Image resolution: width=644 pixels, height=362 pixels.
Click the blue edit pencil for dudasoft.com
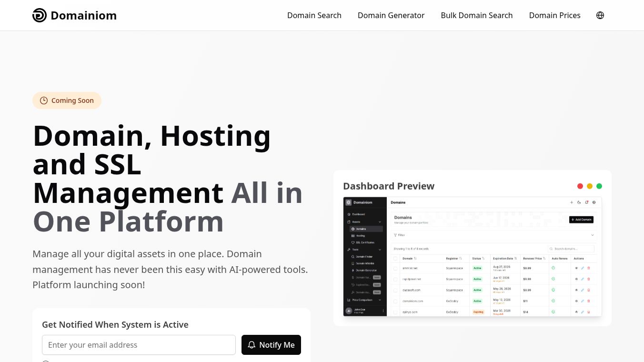[x=583, y=290]
